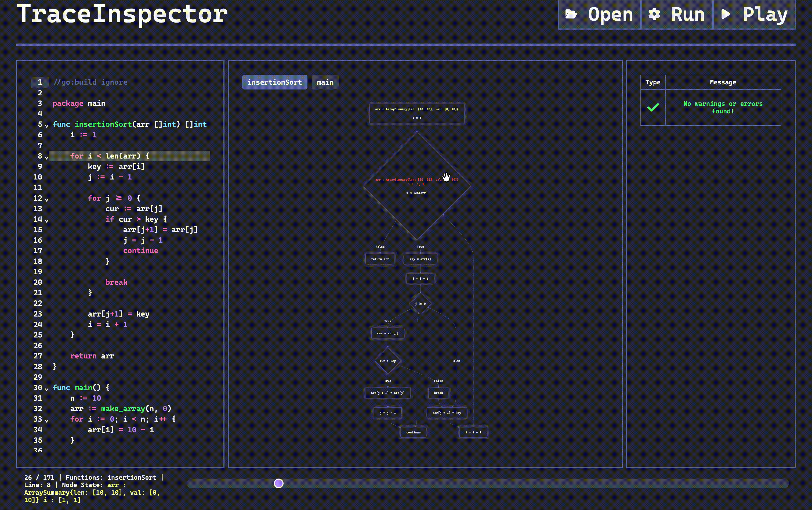Click the 'Message' column header
The width and height of the screenshot is (812, 510).
[x=723, y=82]
